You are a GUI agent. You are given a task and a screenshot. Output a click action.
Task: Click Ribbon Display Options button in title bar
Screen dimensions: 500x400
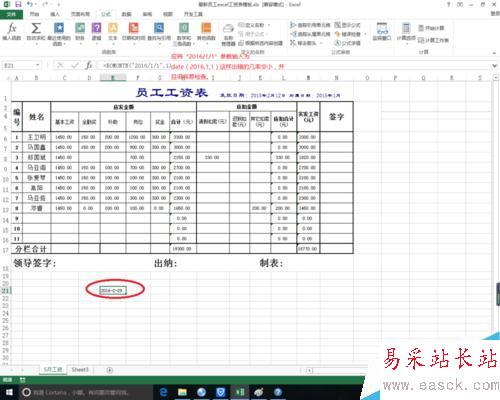point(460,4)
